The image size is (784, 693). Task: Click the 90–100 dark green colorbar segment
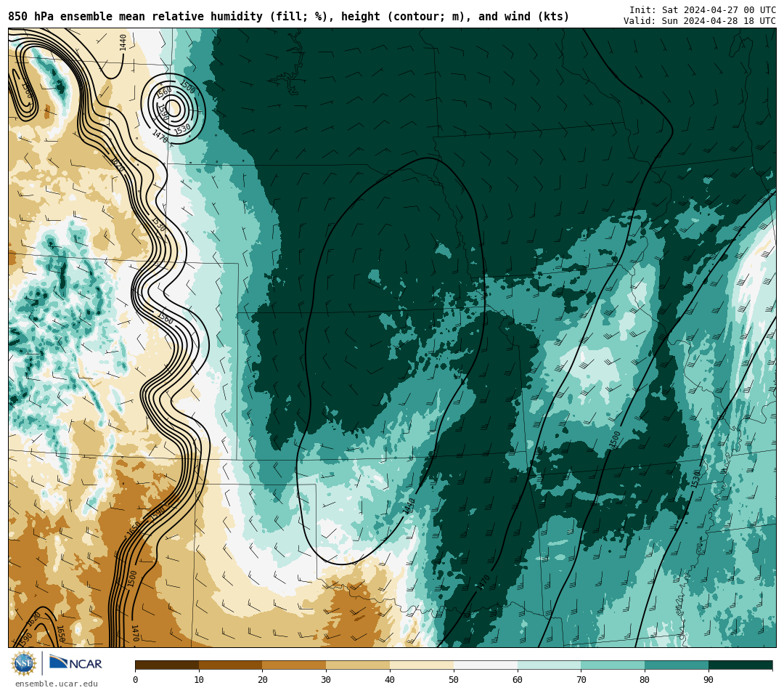coord(740,665)
